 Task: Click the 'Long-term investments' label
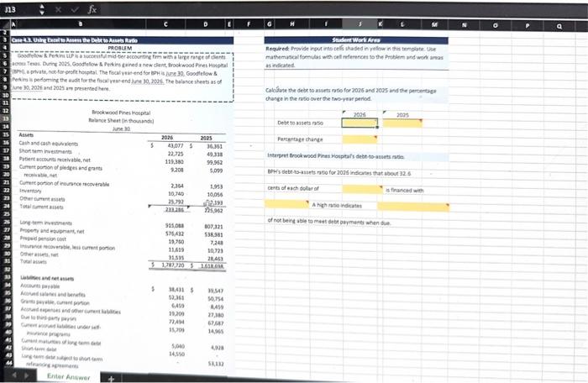pyautogui.click(x=45, y=223)
